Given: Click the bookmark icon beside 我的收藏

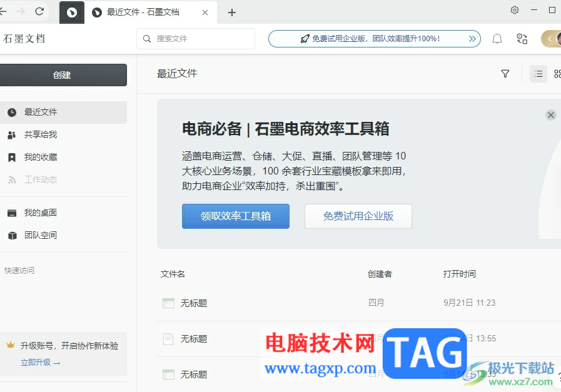Looking at the screenshot, I should click(x=12, y=158).
